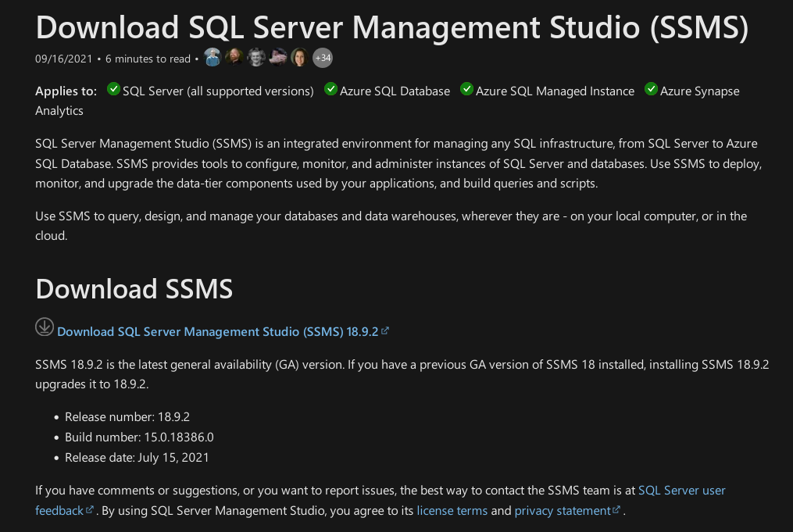Image resolution: width=793 pixels, height=532 pixels.
Task: Open the second contributor avatar
Action: click(x=234, y=58)
